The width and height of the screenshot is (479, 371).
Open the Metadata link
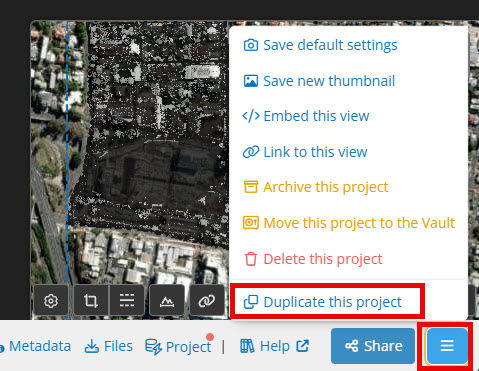click(x=35, y=346)
